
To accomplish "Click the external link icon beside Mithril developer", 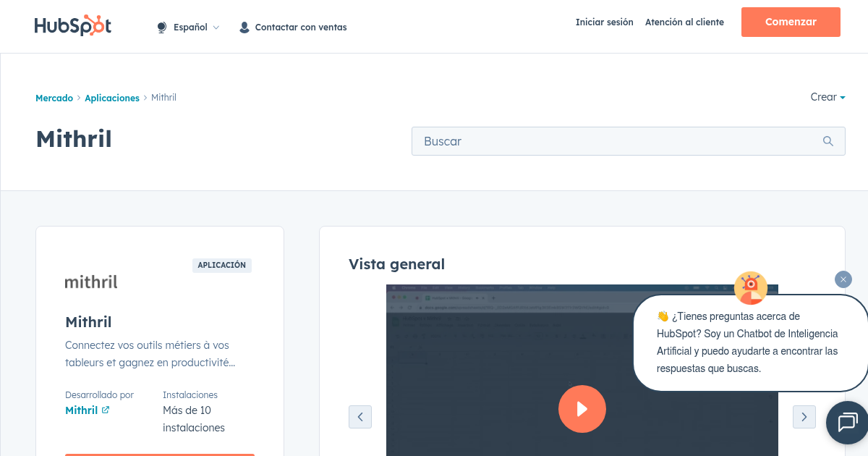I will pos(105,410).
